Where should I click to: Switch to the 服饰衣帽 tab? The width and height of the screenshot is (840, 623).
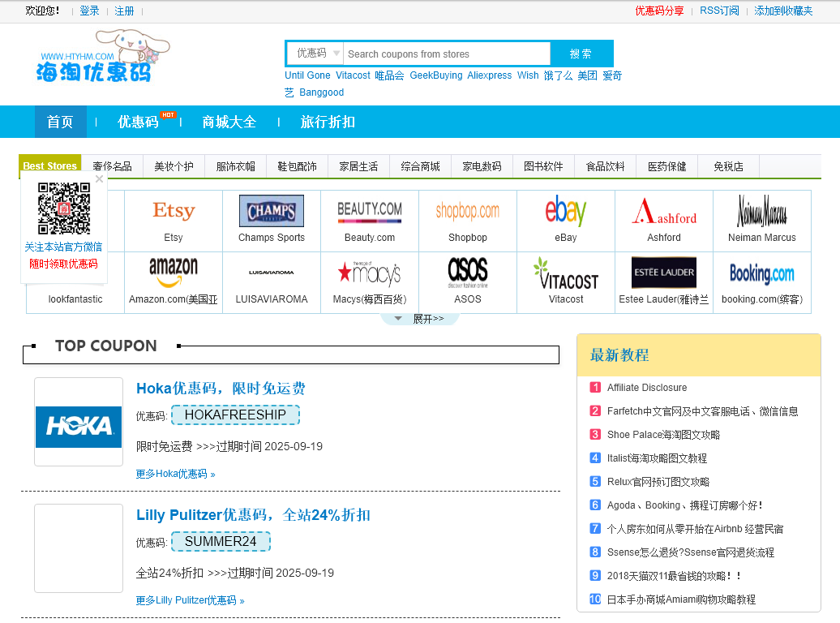tap(236, 166)
